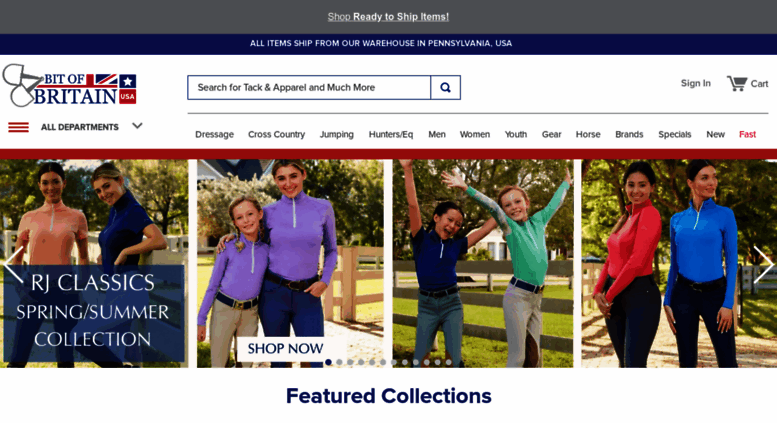The height and width of the screenshot is (423, 777).
Task: Open the Horse menu
Action: point(588,134)
